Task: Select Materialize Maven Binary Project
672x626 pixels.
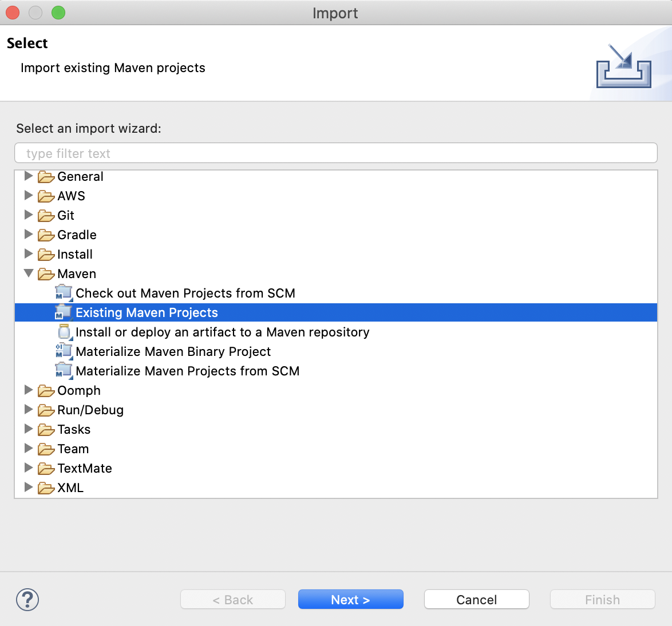Action: [x=173, y=351]
